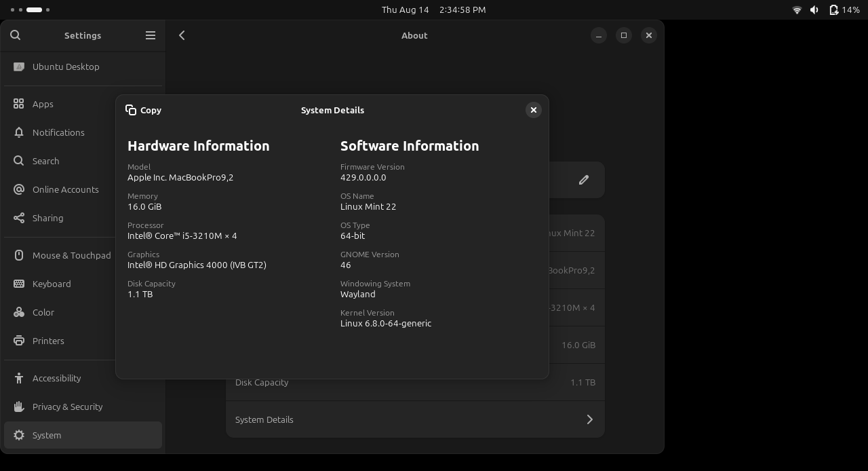Expand the System Details row chevron
Screen dimensions: 868x471
(x=589, y=419)
